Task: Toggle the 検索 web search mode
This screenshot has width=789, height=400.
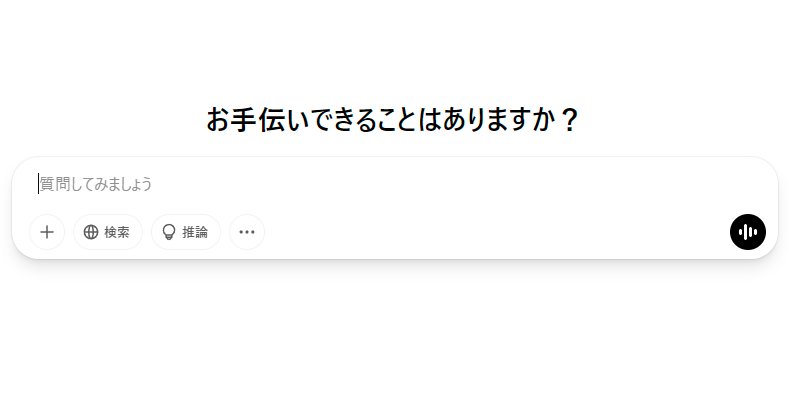Action: 108,232
